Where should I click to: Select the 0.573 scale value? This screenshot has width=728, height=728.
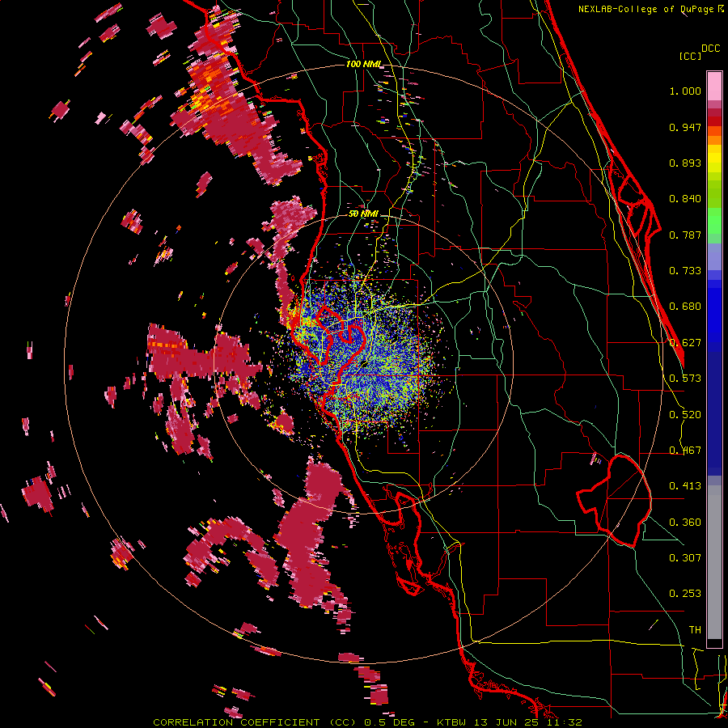(685, 379)
